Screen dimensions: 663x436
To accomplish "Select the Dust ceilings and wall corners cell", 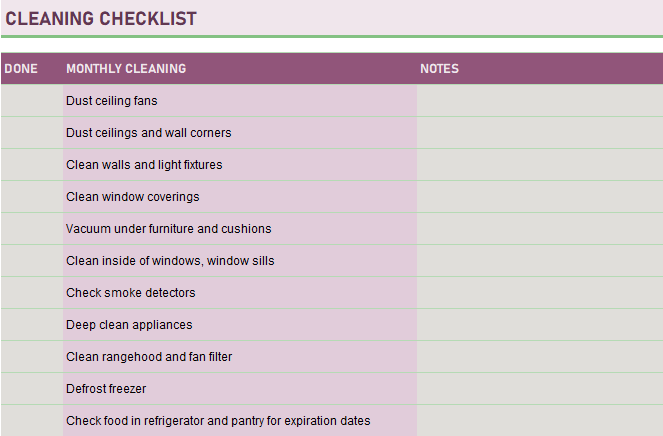I will tap(149, 133).
